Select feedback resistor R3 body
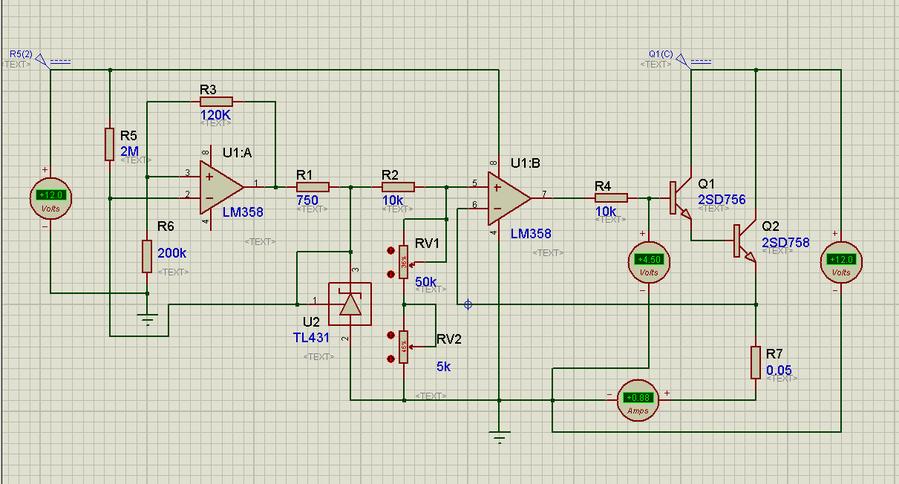Screen dimensions: 899x484 point(215,101)
